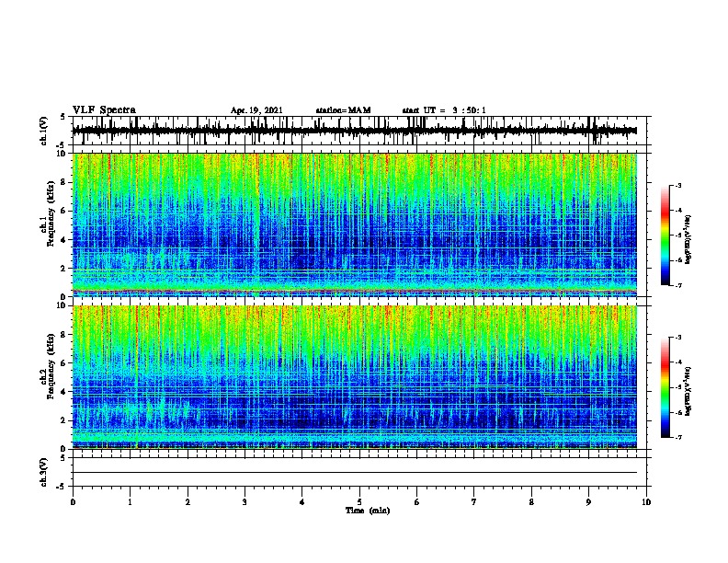Image resolution: width=728 pixels, height=563 pixels.
Task: Click the ch.1 color scale bar
Action: 665,236
